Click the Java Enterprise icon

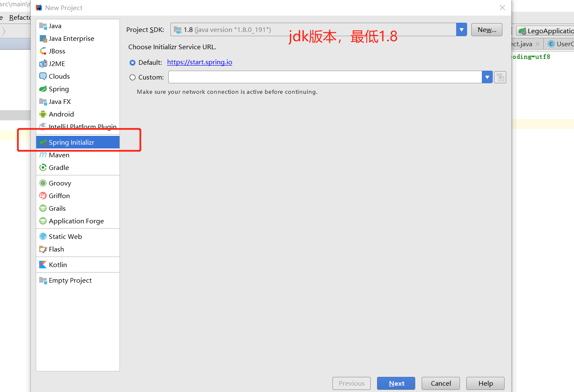pyautogui.click(x=43, y=39)
